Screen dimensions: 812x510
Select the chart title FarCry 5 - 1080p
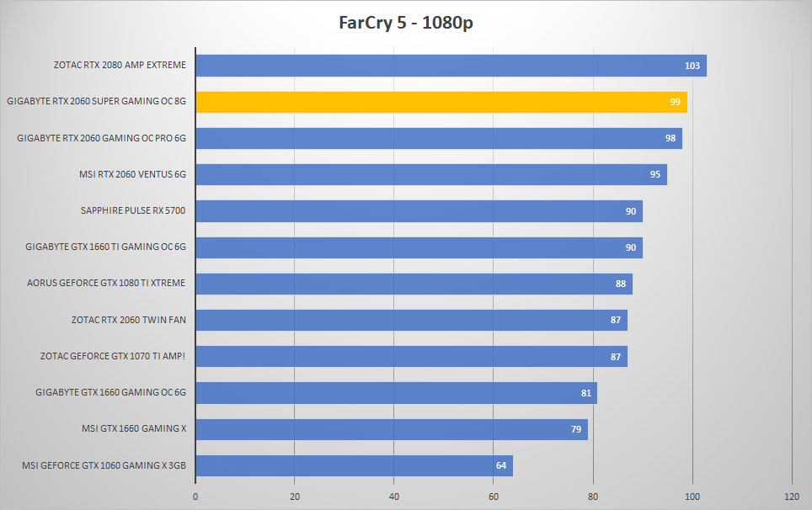(x=405, y=23)
